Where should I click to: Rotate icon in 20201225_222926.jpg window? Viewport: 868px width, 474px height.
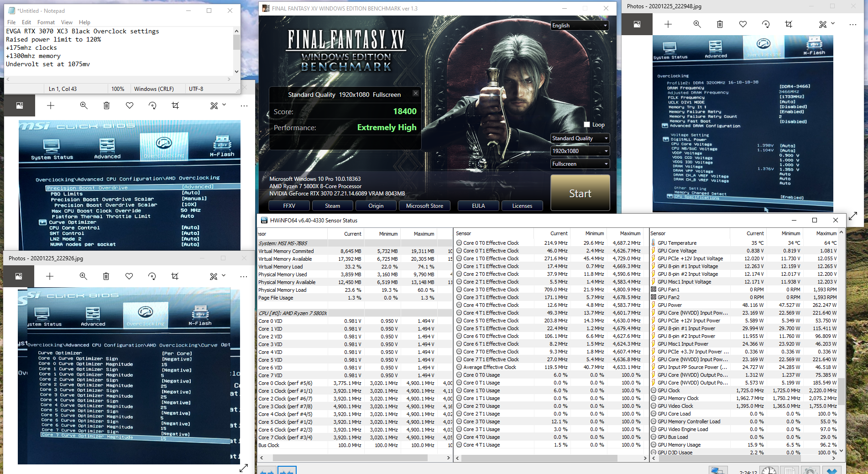click(152, 276)
